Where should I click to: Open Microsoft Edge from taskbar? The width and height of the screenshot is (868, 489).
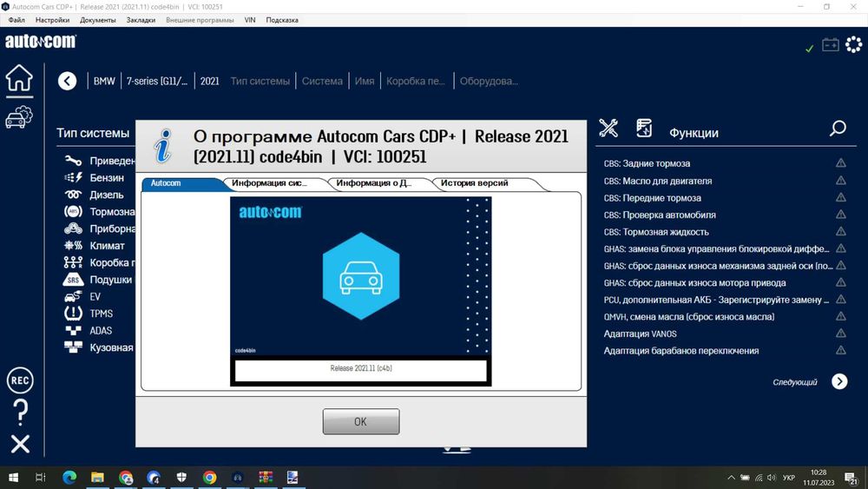(x=69, y=478)
